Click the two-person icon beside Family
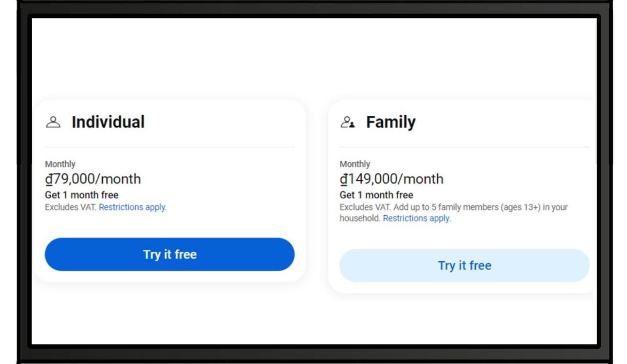 pos(347,122)
